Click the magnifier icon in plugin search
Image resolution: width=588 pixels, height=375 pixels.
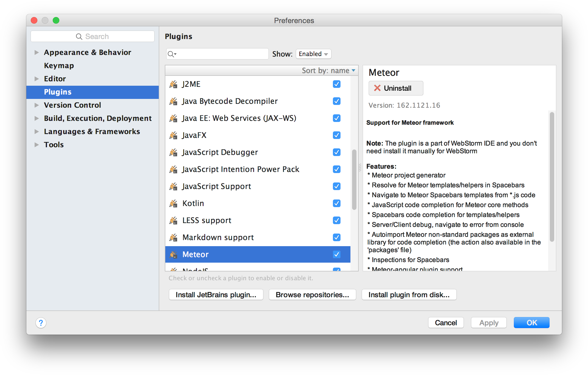click(x=172, y=54)
